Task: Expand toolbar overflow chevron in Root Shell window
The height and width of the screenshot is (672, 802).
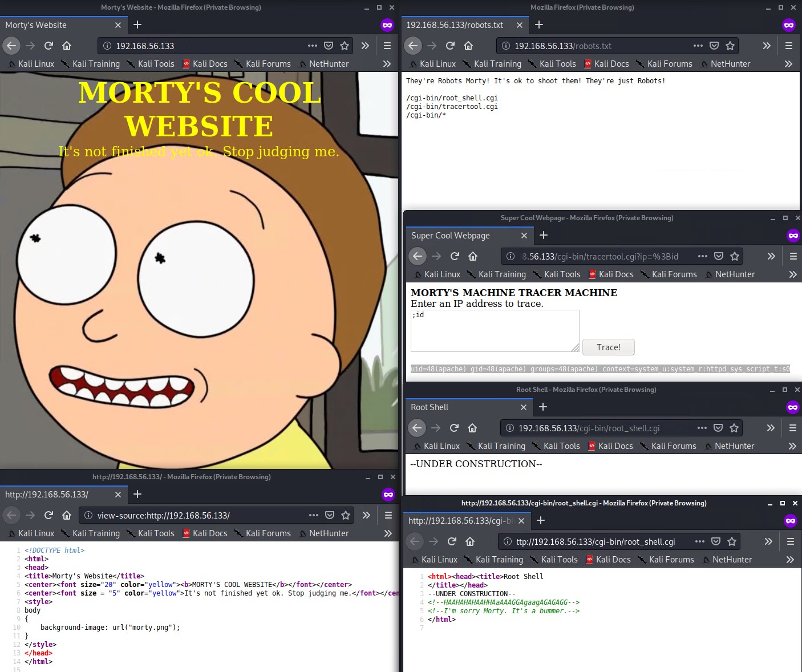Action: [x=771, y=428]
